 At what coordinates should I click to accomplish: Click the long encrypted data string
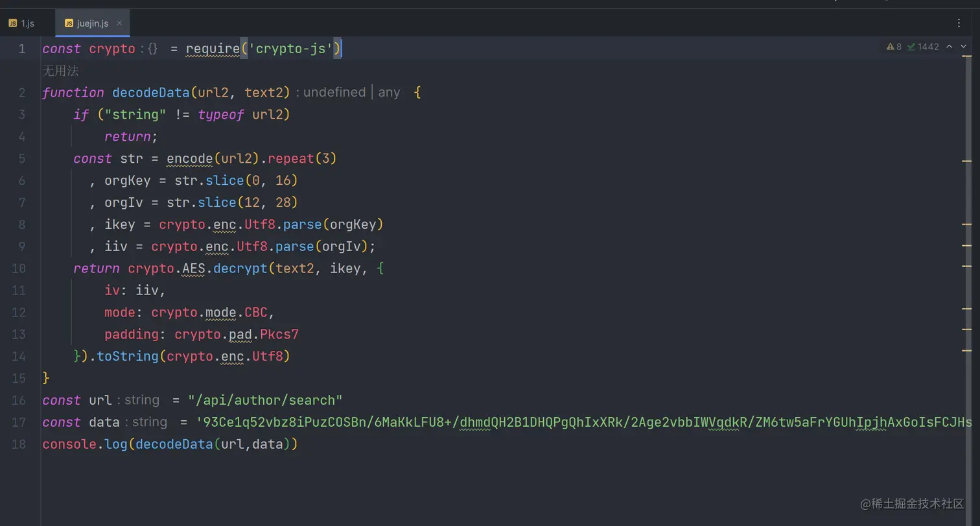pos(584,423)
